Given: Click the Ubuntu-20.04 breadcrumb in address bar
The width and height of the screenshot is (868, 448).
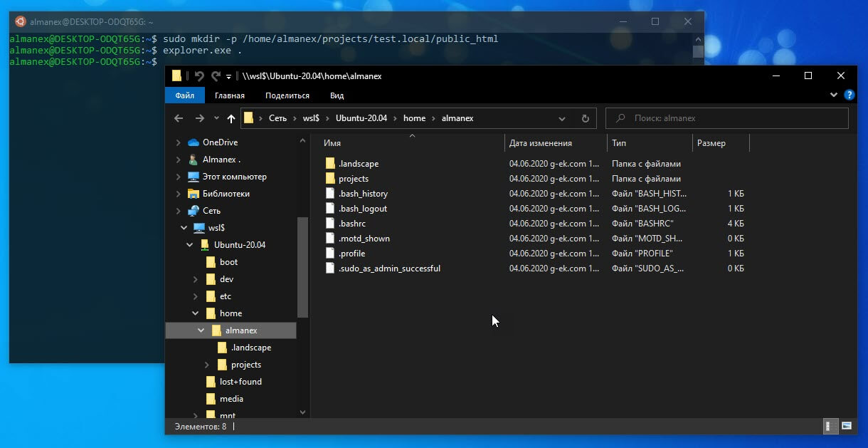Looking at the screenshot, I should click(x=361, y=118).
